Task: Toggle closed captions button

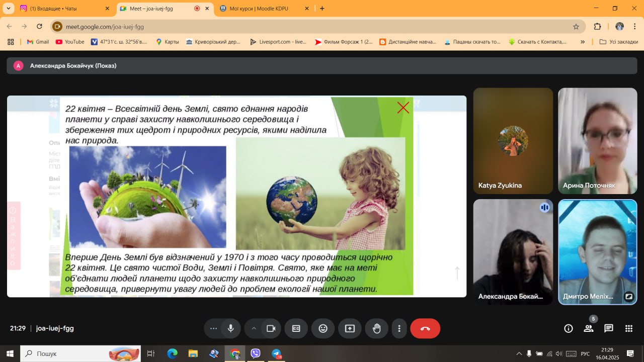Action: click(x=296, y=328)
